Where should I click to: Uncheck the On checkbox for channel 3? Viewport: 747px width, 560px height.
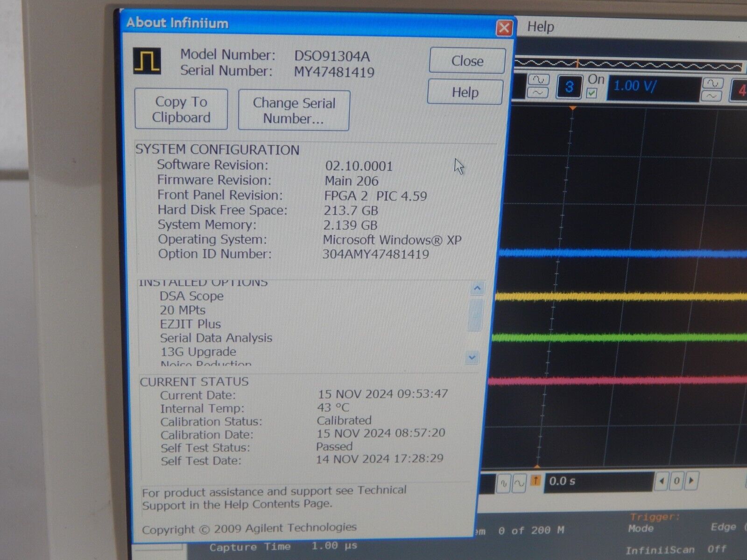click(x=591, y=93)
